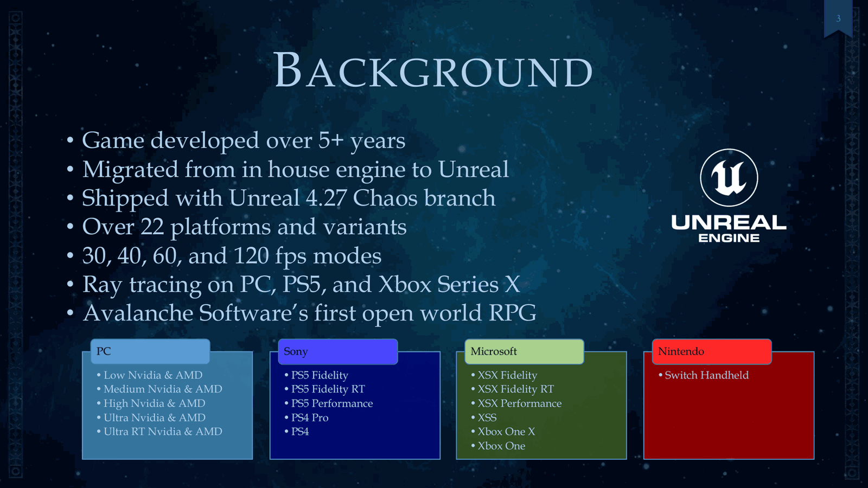Click Avalanche Software's first open world RPG line

coord(309,313)
